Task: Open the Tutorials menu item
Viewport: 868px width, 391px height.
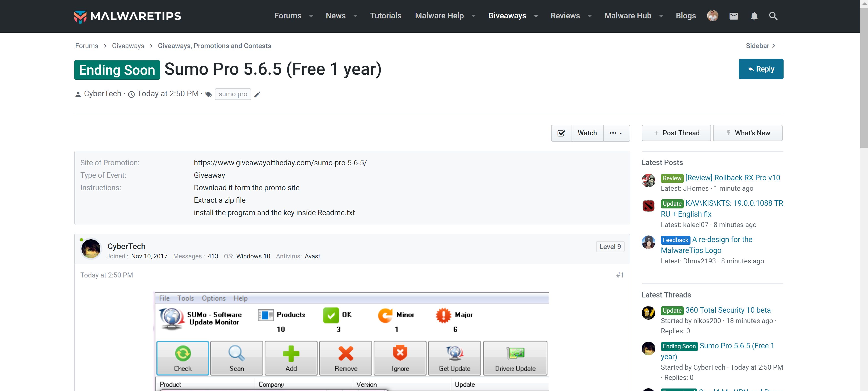Action: click(x=385, y=16)
